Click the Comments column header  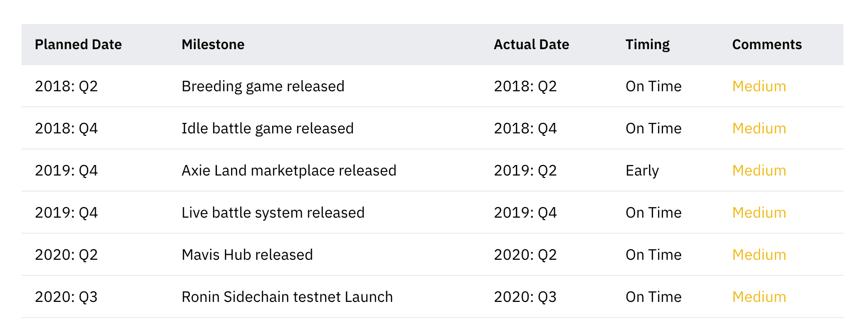(x=767, y=45)
